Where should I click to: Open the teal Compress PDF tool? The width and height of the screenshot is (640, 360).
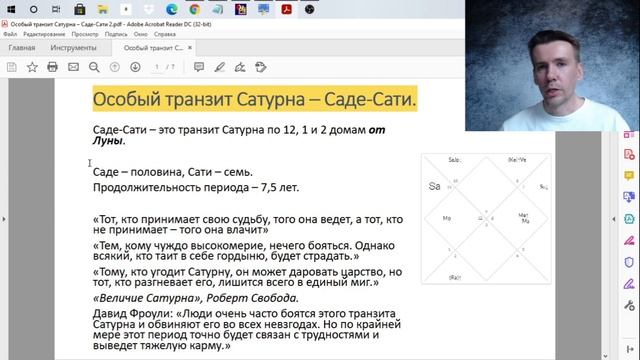(x=629, y=219)
